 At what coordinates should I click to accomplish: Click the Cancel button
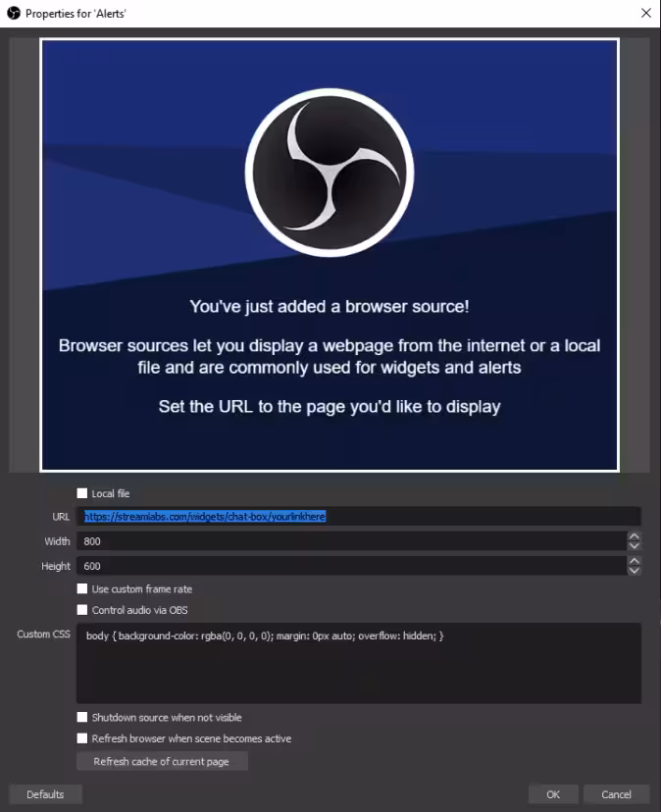pos(616,794)
